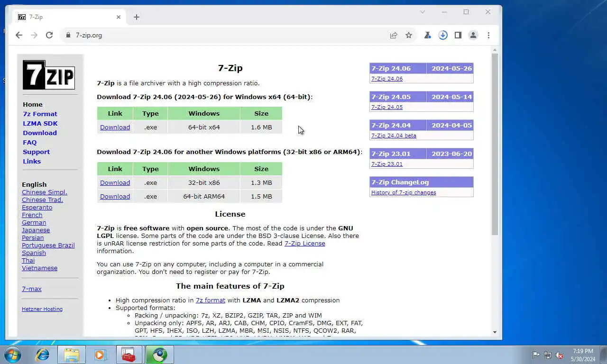Switch language to Japanese
The height and width of the screenshot is (364, 607).
(36, 230)
